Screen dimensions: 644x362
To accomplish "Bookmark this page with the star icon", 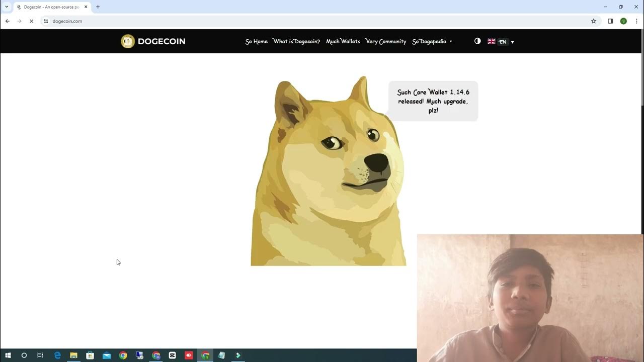I will pyautogui.click(x=594, y=21).
